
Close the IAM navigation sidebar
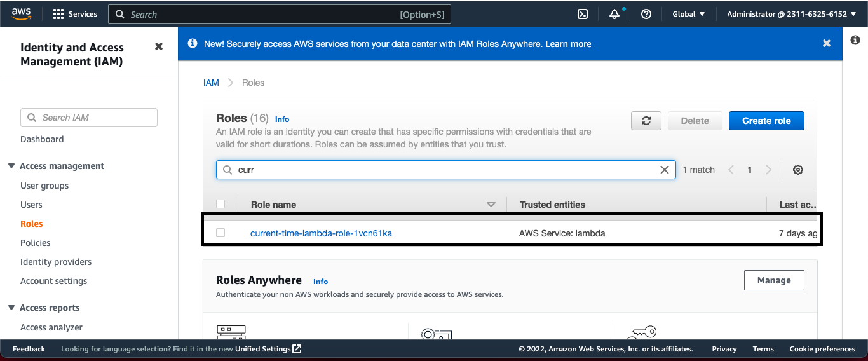(x=159, y=46)
